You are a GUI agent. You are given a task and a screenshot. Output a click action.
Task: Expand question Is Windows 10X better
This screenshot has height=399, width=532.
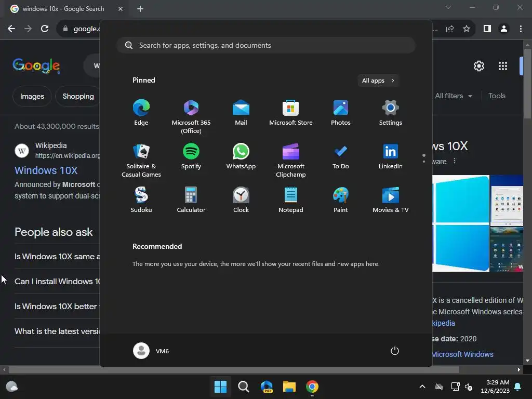point(57,306)
